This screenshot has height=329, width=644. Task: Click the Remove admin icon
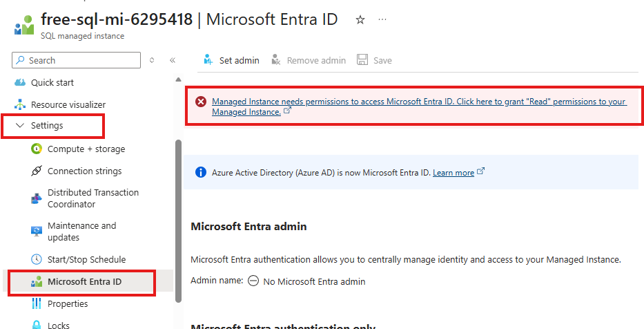click(276, 60)
